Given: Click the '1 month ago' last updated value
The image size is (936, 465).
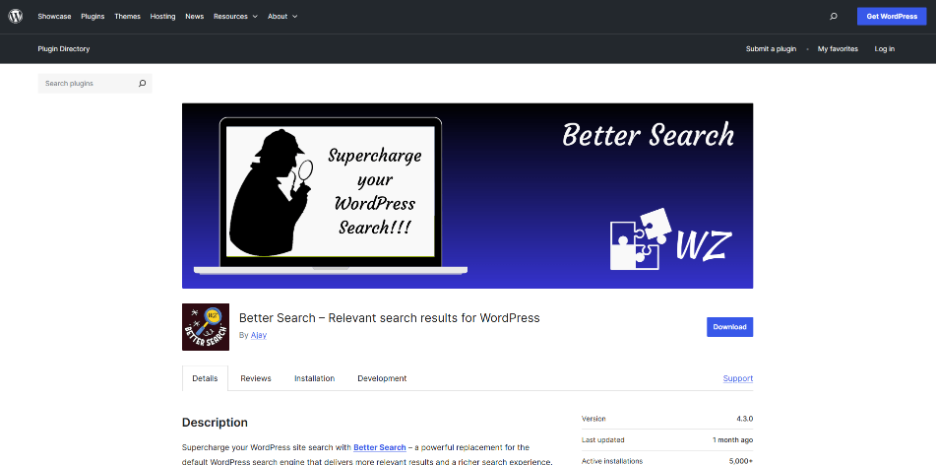Looking at the screenshot, I should (732, 440).
